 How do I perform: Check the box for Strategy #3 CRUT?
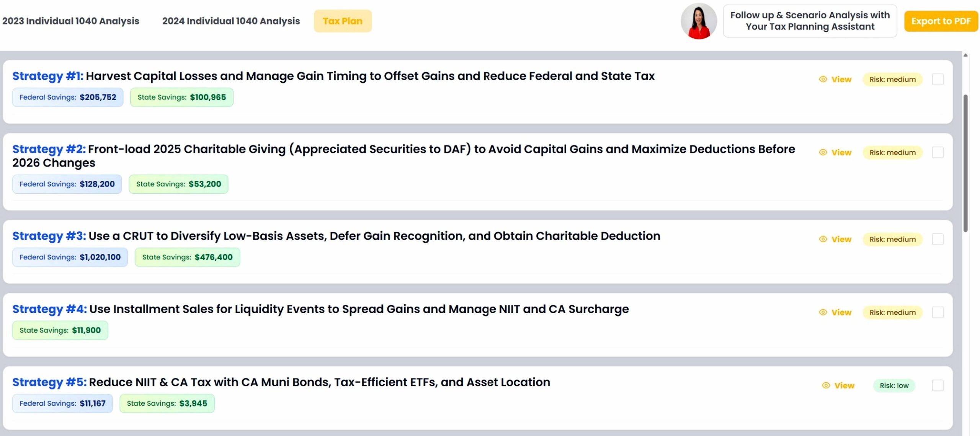tap(938, 239)
